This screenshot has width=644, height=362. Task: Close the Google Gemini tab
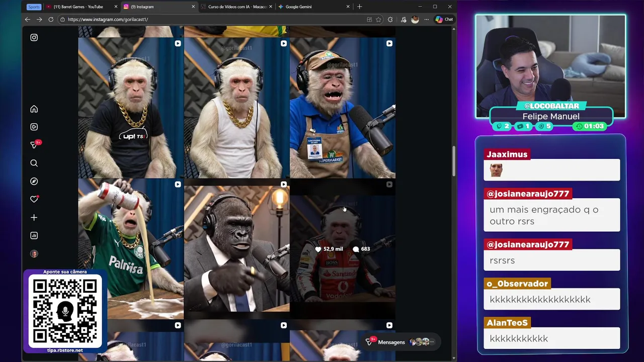click(348, 7)
